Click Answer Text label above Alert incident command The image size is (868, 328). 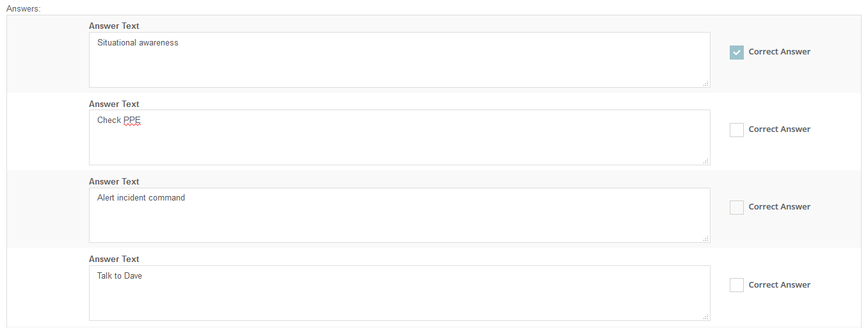coord(114,182)
